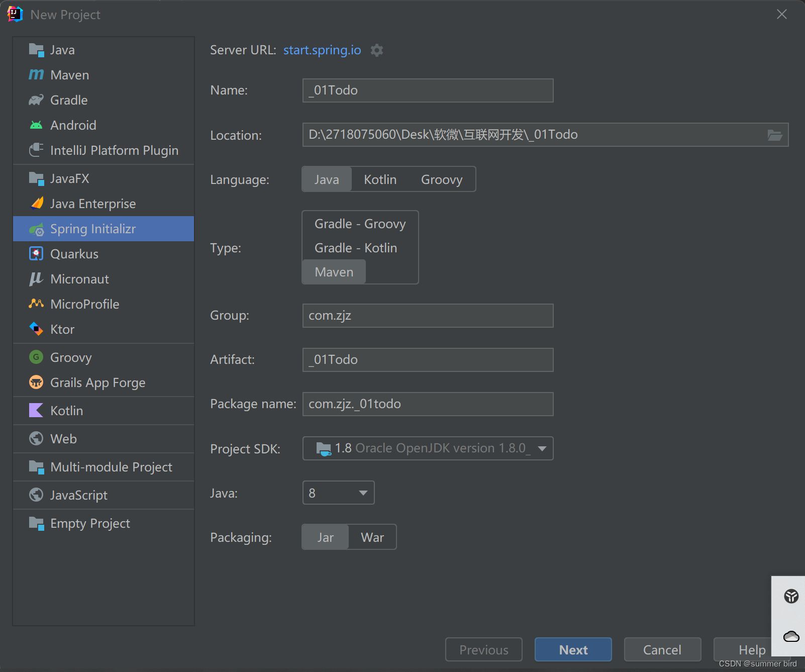This screenshot has width=805, height=672.
Task: Click the Kotlin K icon
Action: pyautogui.click(x=36, y=411)
